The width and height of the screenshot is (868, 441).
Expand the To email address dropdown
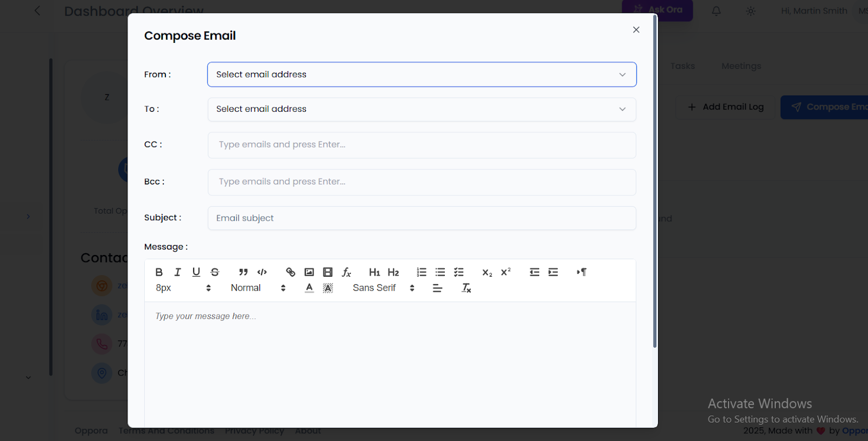(422, 109)
